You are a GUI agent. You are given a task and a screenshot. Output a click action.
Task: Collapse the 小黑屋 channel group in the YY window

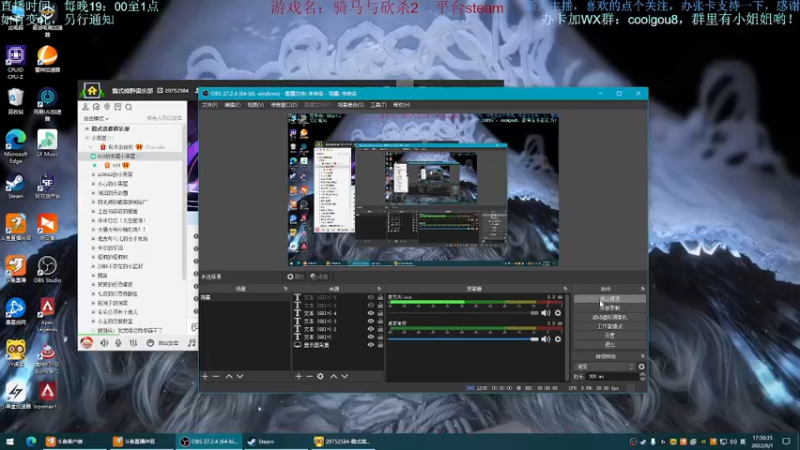tap(87, 138)
